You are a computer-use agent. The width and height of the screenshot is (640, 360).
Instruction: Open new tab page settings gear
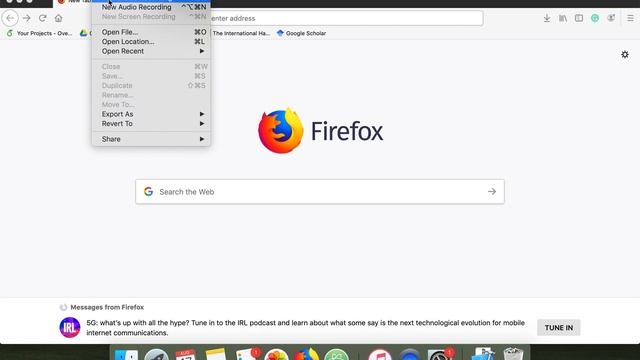tap(625, 54)
